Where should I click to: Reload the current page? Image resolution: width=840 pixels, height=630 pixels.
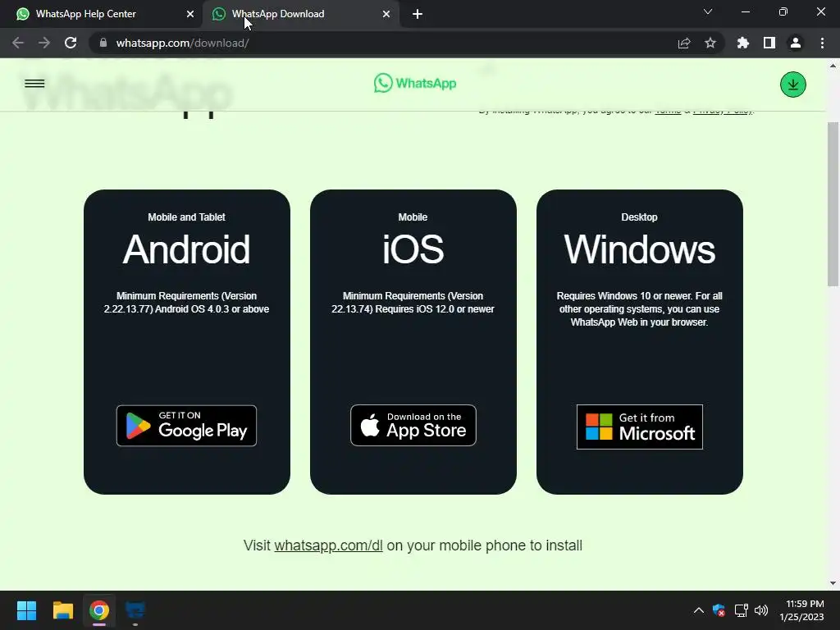[x=71, y=43]
